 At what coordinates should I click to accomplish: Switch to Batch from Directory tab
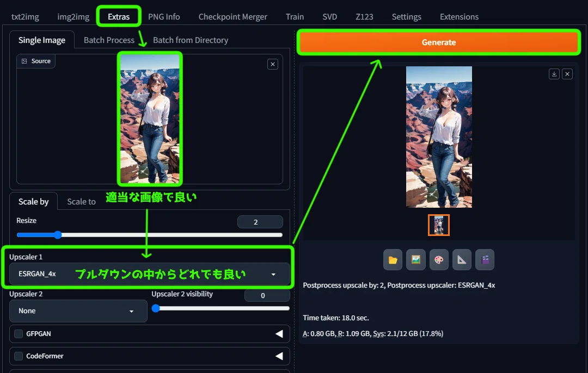pyautogui.click(x=191, y=40)
